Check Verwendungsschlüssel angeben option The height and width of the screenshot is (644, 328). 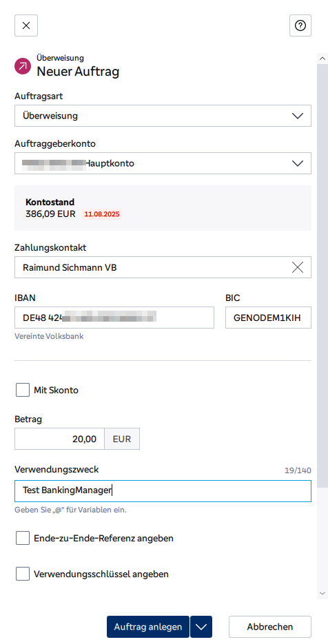23,574
